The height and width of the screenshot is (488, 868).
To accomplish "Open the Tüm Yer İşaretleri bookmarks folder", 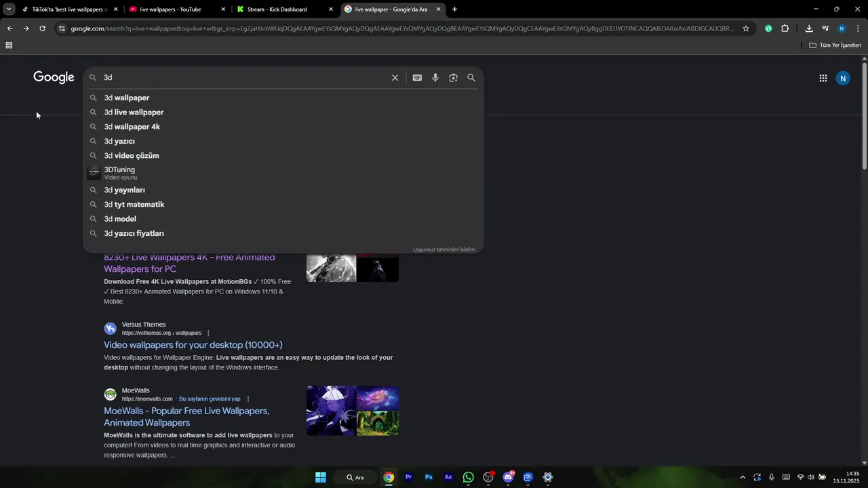I will click(x=835, y=45).
